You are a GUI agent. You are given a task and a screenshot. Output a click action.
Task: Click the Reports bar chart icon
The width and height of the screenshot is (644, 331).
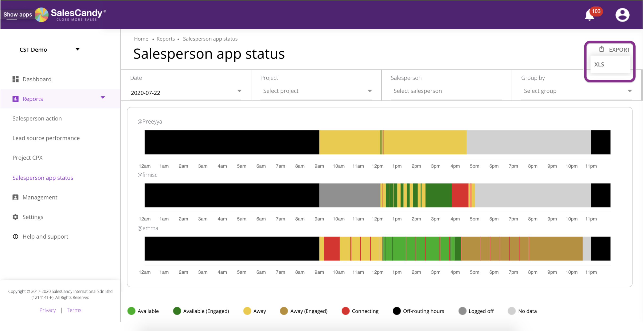16,99
